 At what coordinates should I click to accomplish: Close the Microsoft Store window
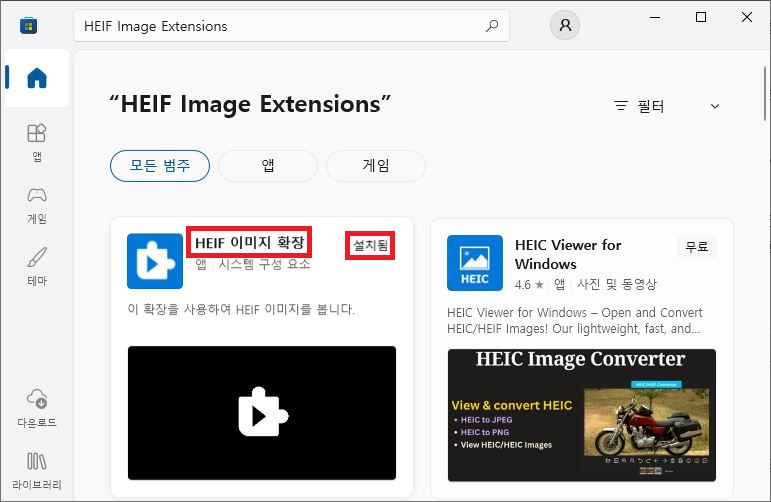tap(746, 17)
